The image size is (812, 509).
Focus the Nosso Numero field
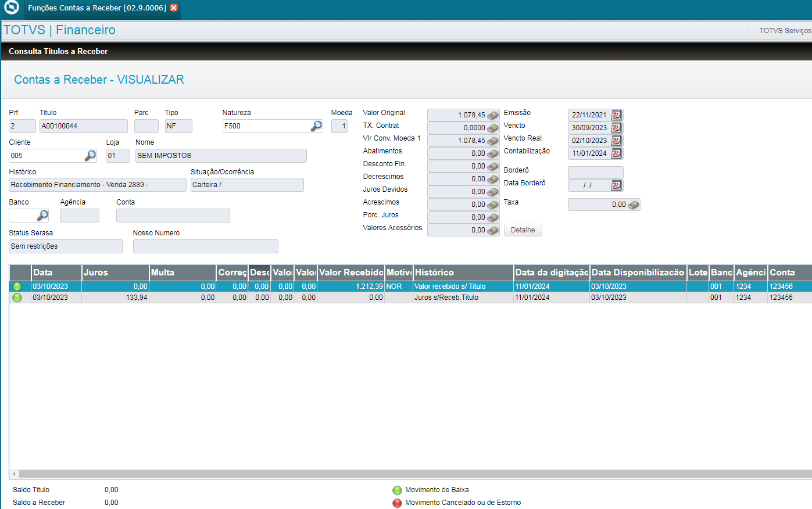point(206,246)
